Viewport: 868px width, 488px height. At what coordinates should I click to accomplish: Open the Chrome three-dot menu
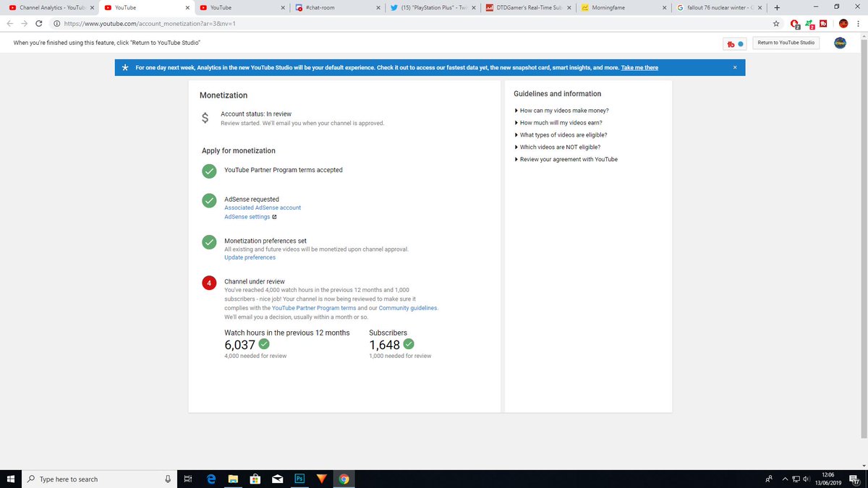click(857, 24)
